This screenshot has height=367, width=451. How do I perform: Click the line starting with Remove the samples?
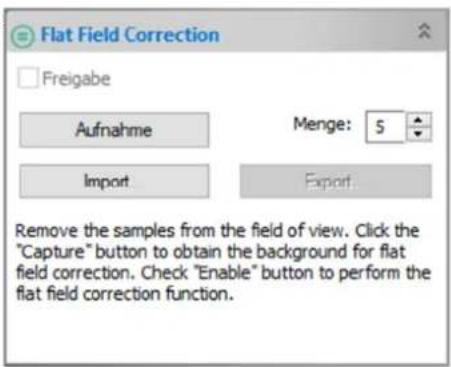tap(217, 231)
